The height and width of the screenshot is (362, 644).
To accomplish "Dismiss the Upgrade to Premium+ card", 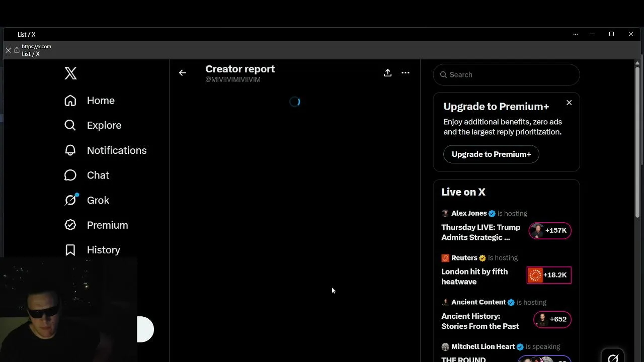I will click(x=569, y=103).
